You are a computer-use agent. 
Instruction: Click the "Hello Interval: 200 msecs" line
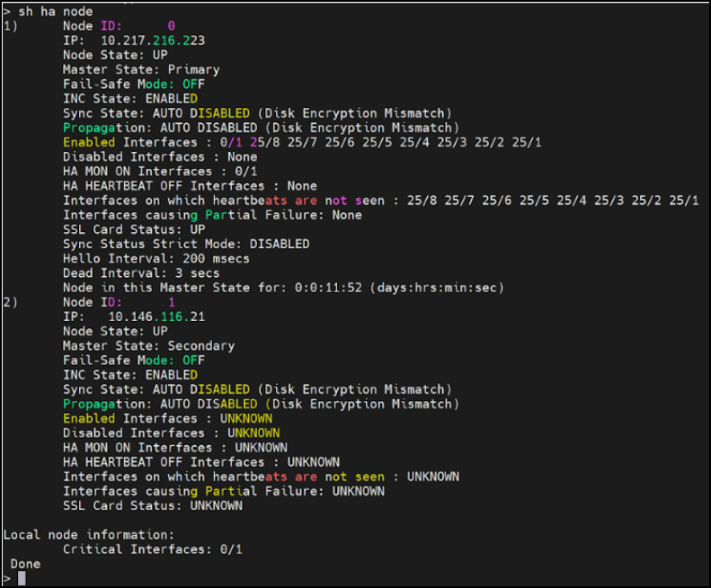[x=156, y=258]
